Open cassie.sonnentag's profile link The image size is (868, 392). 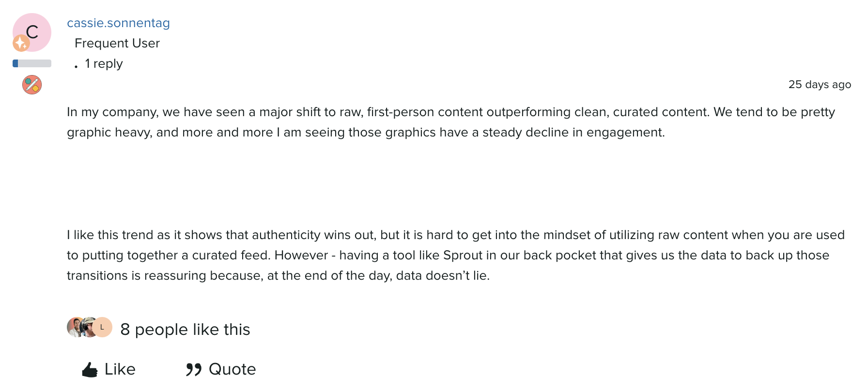point(118,23)
